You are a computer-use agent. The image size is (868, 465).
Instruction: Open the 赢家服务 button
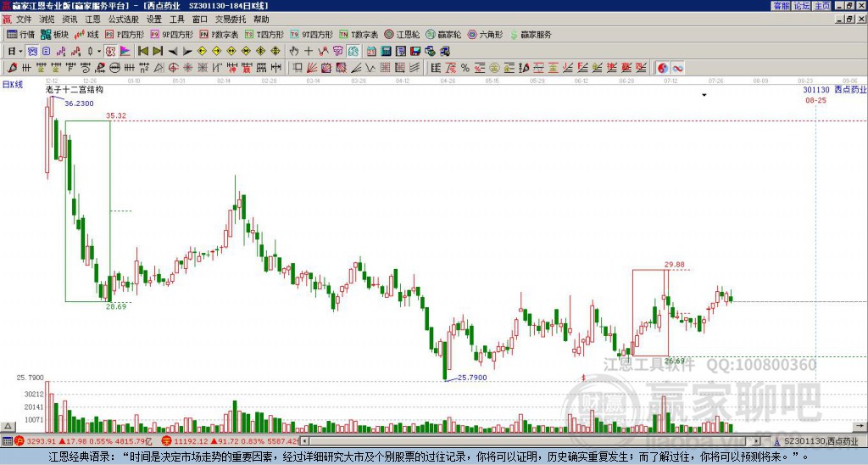tap(531, 34)
